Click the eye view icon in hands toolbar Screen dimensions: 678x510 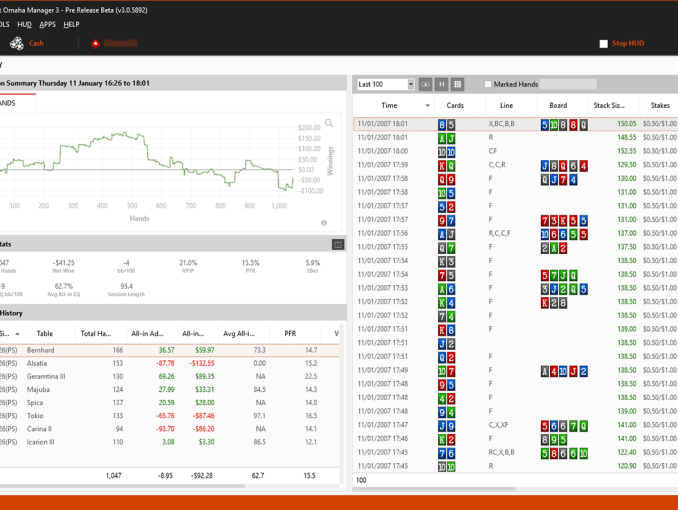coord(425,85)
